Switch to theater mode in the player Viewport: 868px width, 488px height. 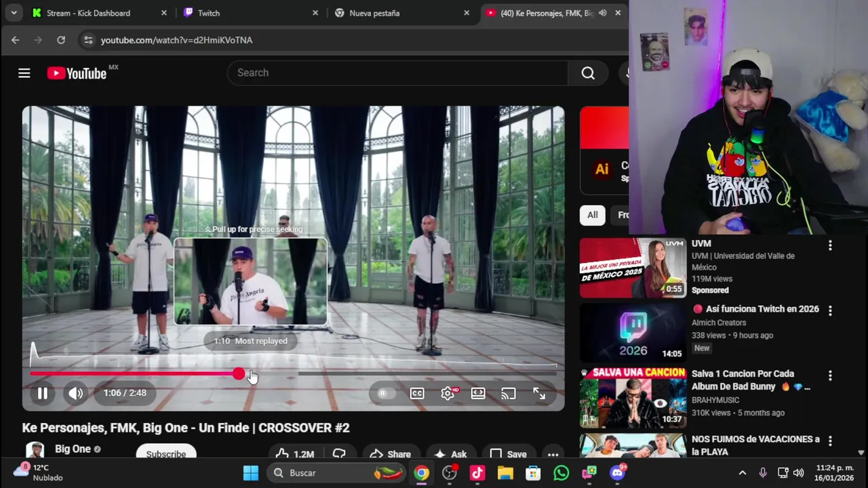click(478, 393)
